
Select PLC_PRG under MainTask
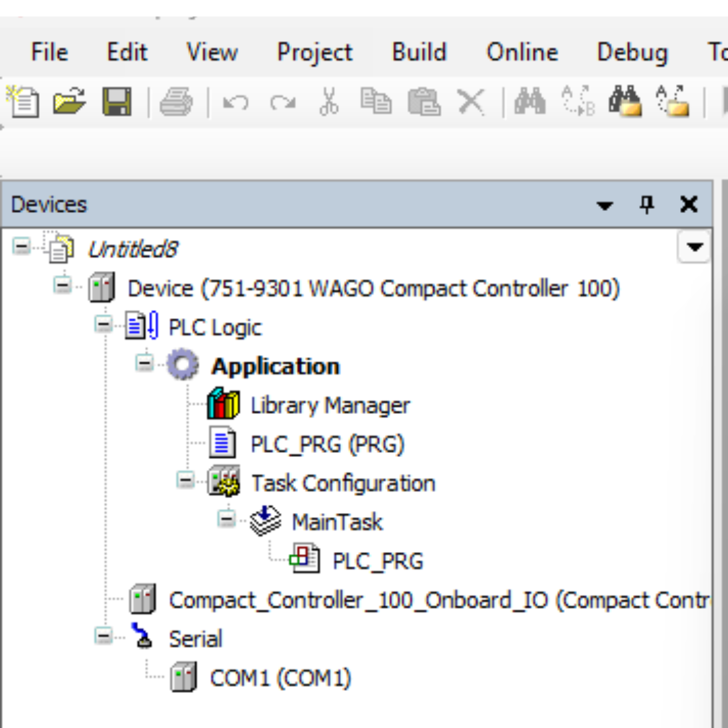(x=377, y=560)
